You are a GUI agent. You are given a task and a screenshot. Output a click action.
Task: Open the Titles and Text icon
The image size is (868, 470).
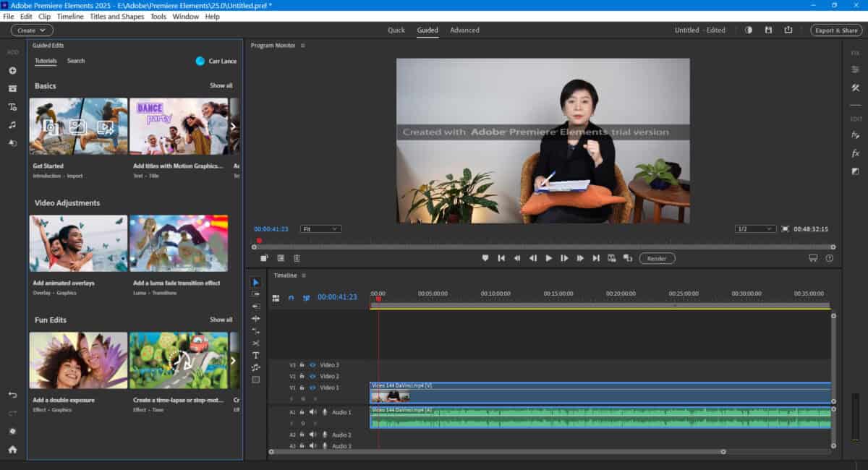tap(12, 106)
